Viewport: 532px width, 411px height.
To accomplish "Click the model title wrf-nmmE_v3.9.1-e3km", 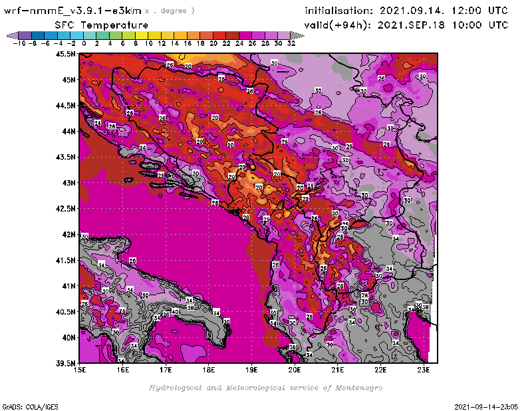I will click(72, 11).
